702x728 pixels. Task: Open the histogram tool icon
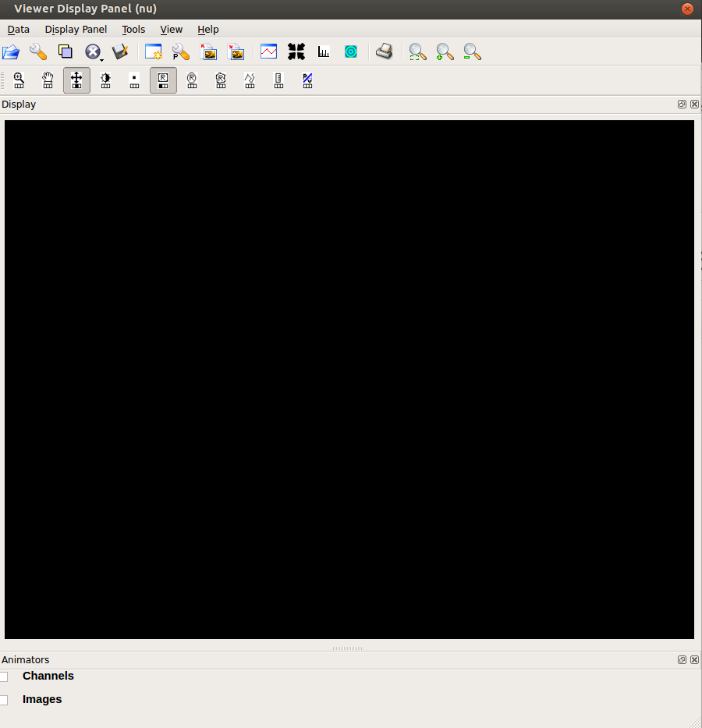pos(324,51)
